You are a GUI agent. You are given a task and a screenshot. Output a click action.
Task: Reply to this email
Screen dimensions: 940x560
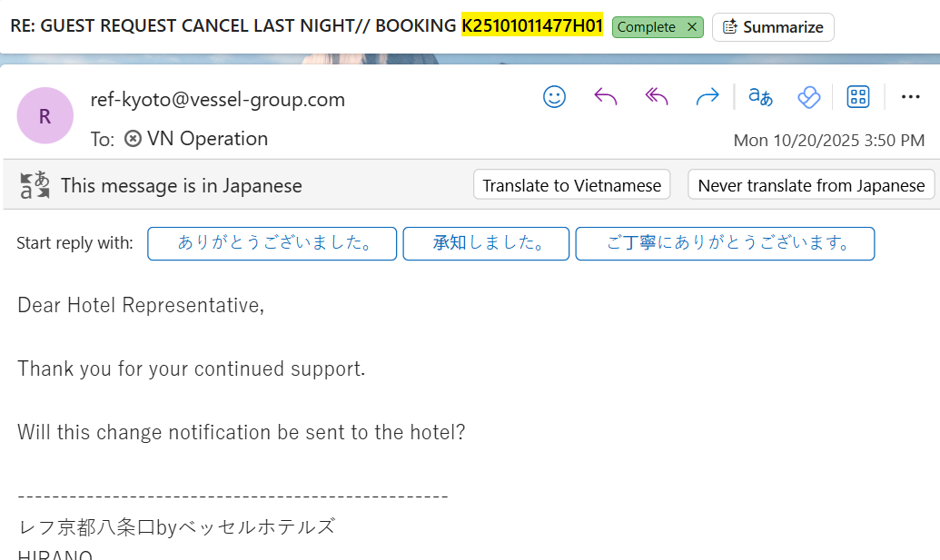pyautogui.click(x=605, y=97)
